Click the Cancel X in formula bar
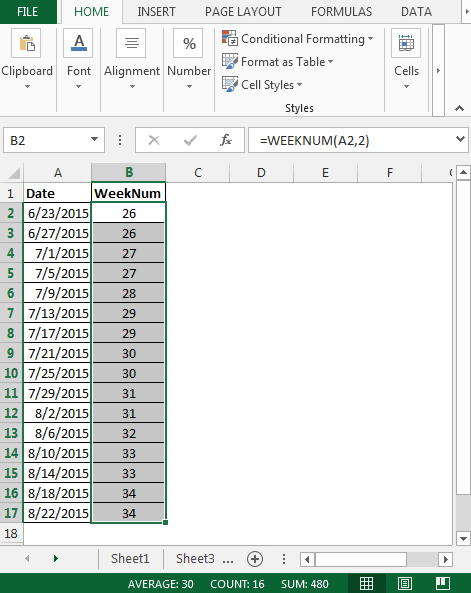471x593 pixels. coord(154,140)
